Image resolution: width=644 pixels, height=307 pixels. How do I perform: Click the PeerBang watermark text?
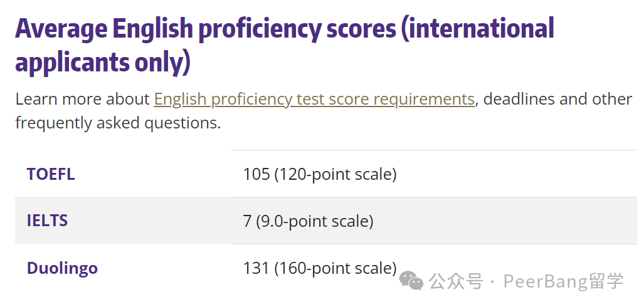(x=562, y=281)
